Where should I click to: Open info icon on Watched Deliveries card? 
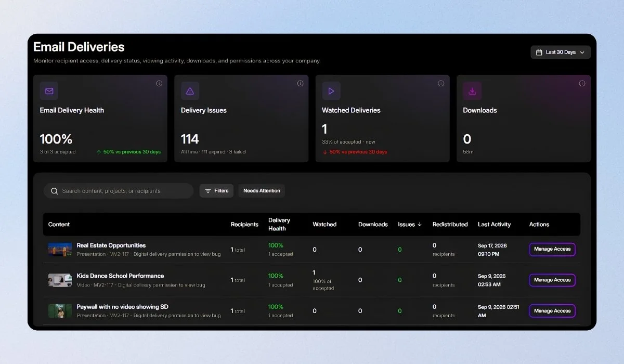pyautogui.click(x=441, y=83)
